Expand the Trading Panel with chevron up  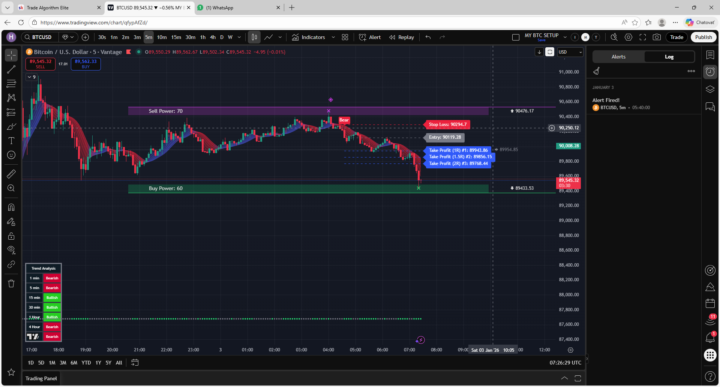(564, 378)
